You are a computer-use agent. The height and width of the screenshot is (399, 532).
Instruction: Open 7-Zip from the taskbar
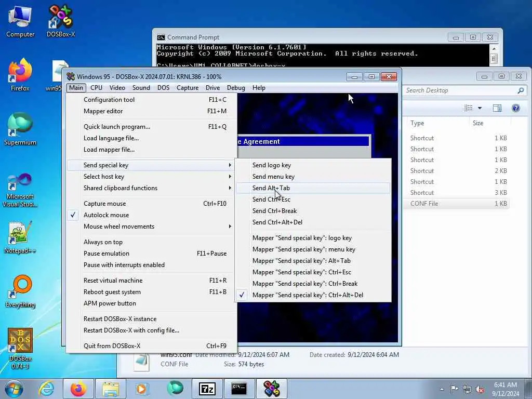click(x=207, y=389)
